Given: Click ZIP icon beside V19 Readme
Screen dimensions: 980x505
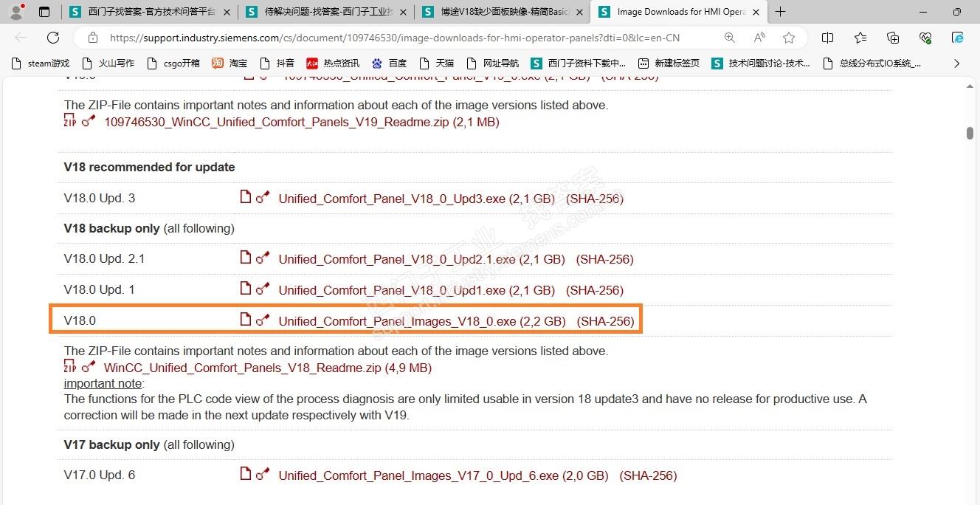Looking at the screenshot, I should pos(70,120).
